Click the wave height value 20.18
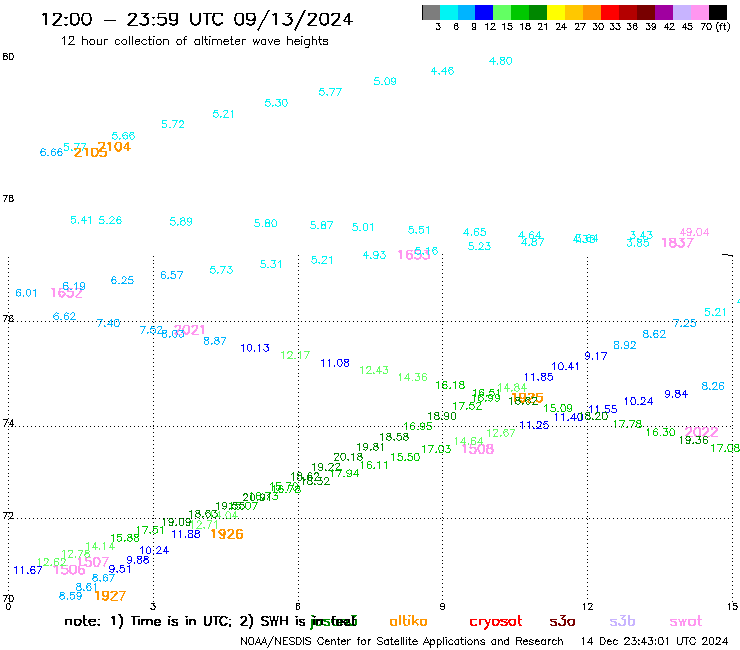This screenshot has width=740, height=650. [348, 457]
